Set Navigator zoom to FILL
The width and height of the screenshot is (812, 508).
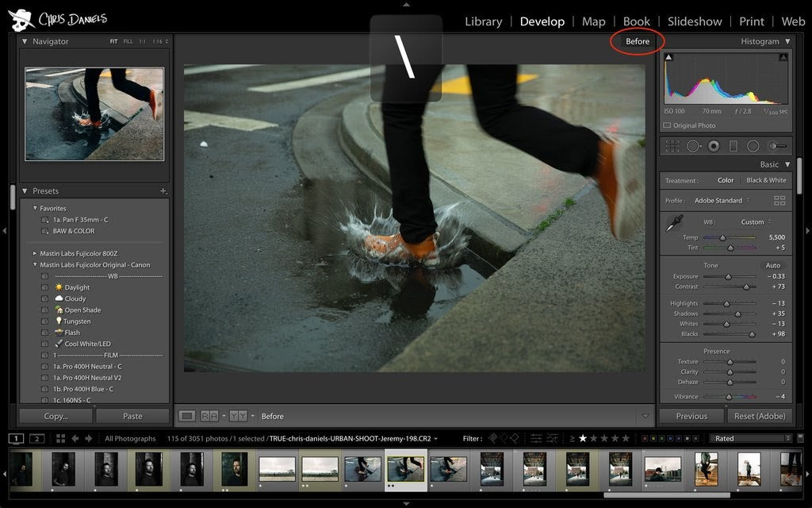128,41
